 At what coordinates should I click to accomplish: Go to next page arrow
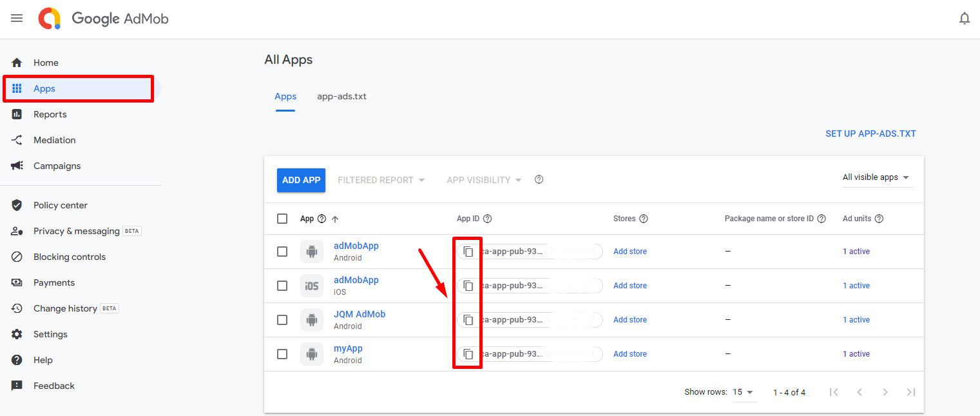pos(885,392)
